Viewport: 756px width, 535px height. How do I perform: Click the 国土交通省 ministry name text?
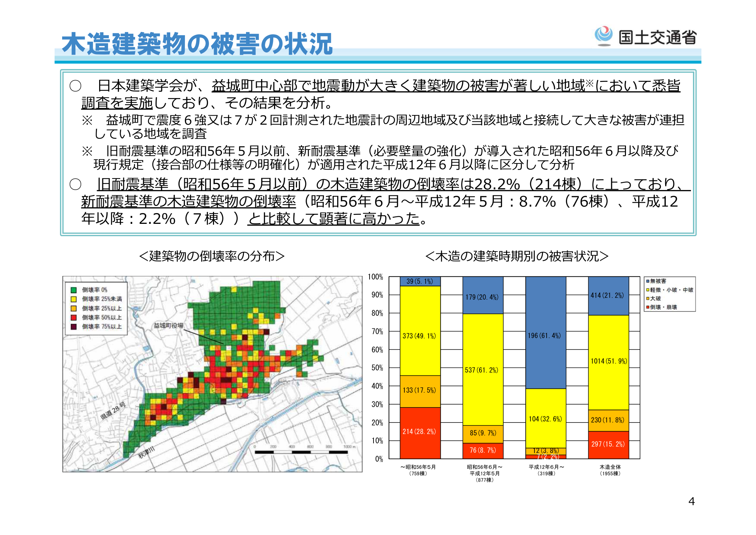[x=658, y=37]
